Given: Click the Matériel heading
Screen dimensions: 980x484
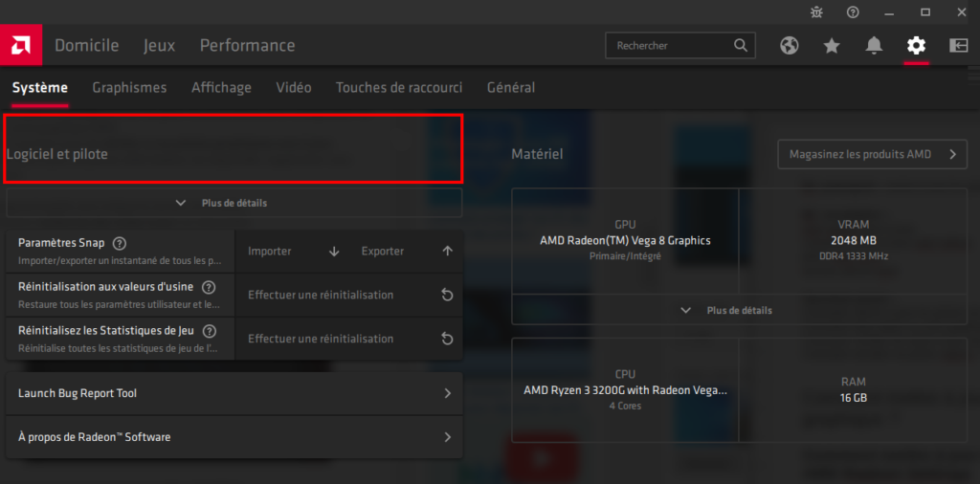Looking at the screenshot, I should pos(537,154).
